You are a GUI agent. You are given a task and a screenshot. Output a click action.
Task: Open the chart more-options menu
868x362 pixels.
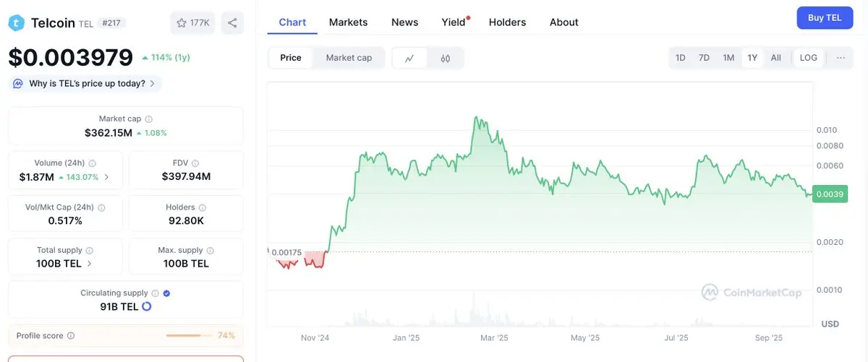tap(840, 58)
